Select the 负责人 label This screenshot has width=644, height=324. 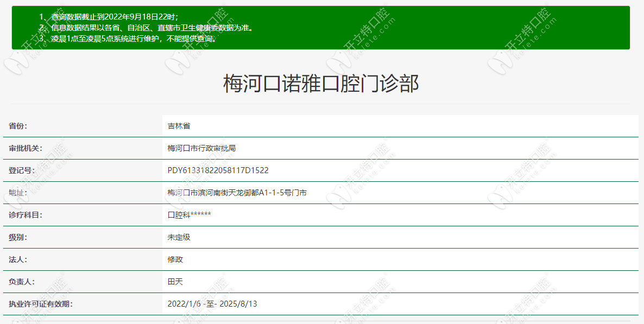click(x=22, y=282)
